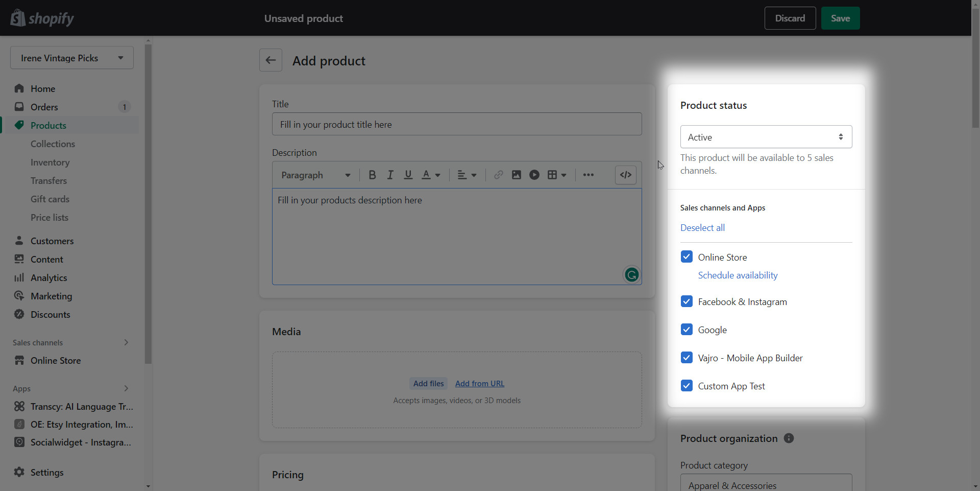Uncheck the Custom App Test channel
Image resolution: width=980 pixels, height=491 pixels.
[687, 386]
